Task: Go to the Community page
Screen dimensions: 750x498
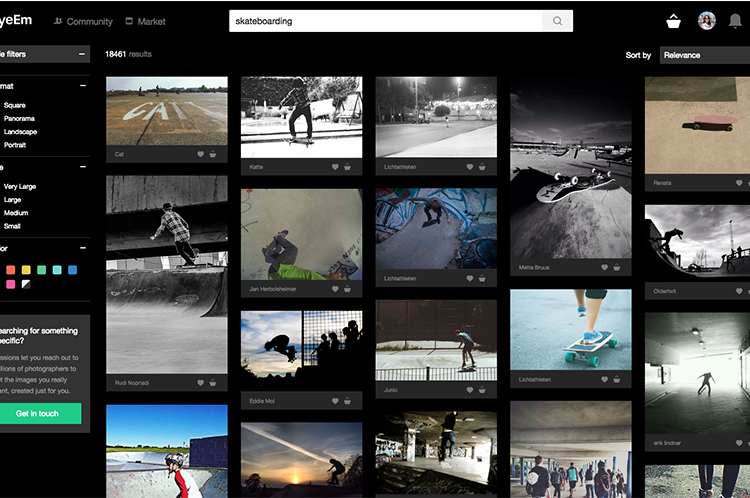Action: click(83, 21)
